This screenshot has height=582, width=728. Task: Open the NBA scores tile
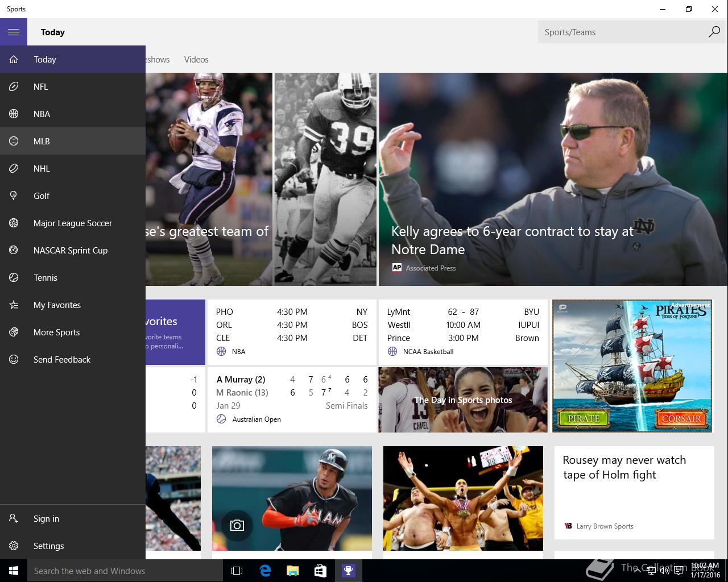click(292, 331)
